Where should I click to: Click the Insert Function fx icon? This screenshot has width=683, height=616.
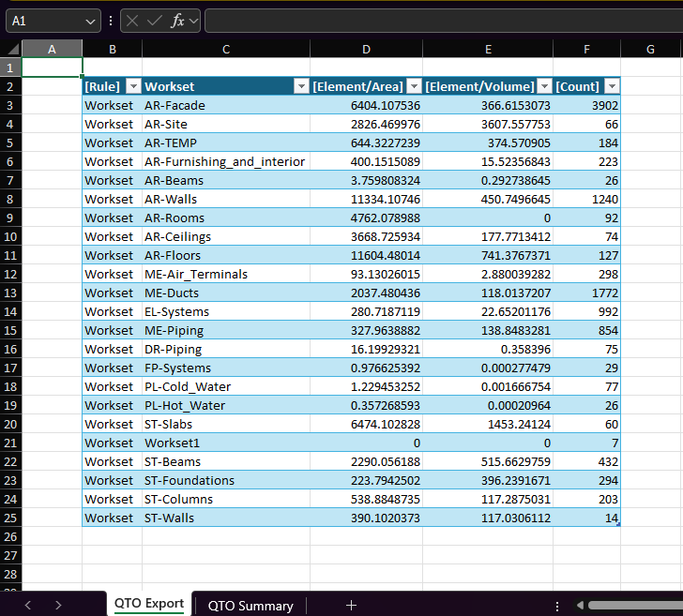177,21
